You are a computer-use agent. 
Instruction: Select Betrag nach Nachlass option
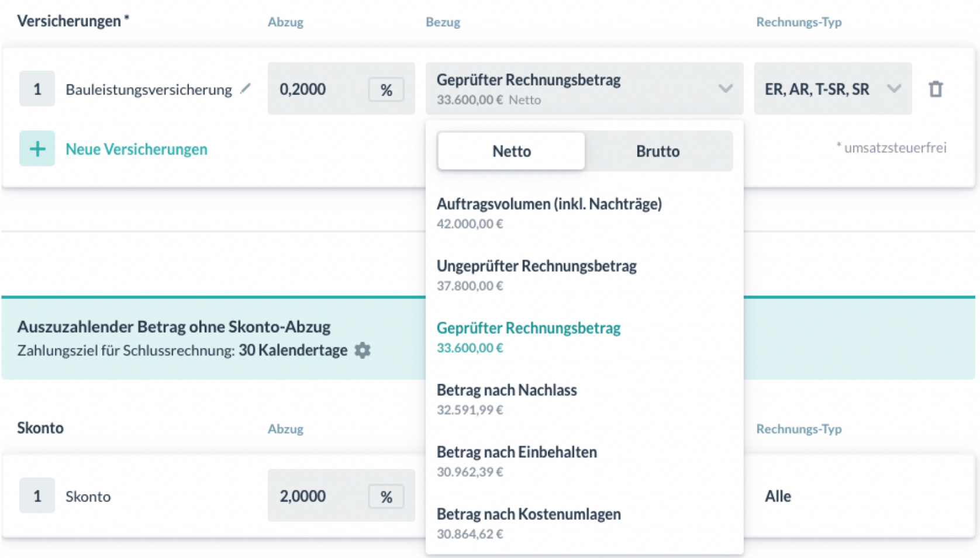(506, 398)
